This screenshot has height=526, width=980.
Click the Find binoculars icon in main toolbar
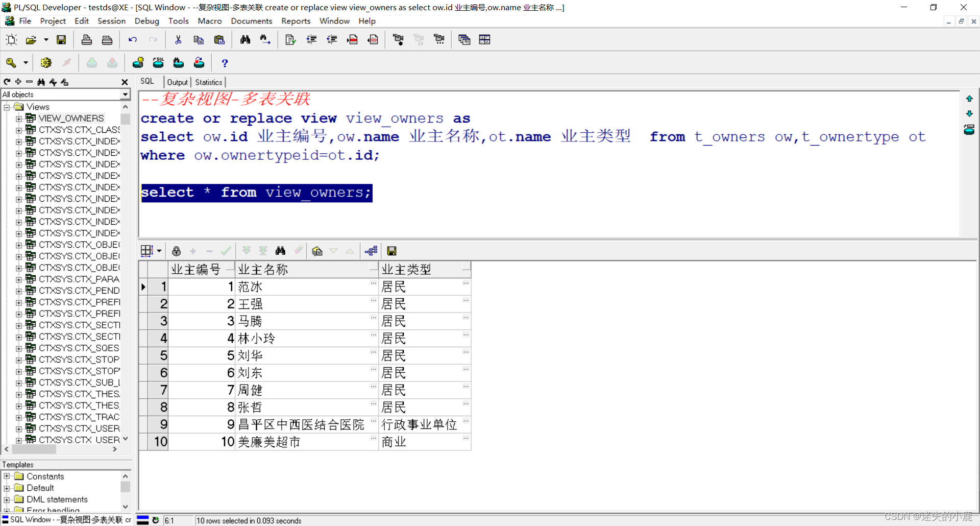click(x=246, y=40)
